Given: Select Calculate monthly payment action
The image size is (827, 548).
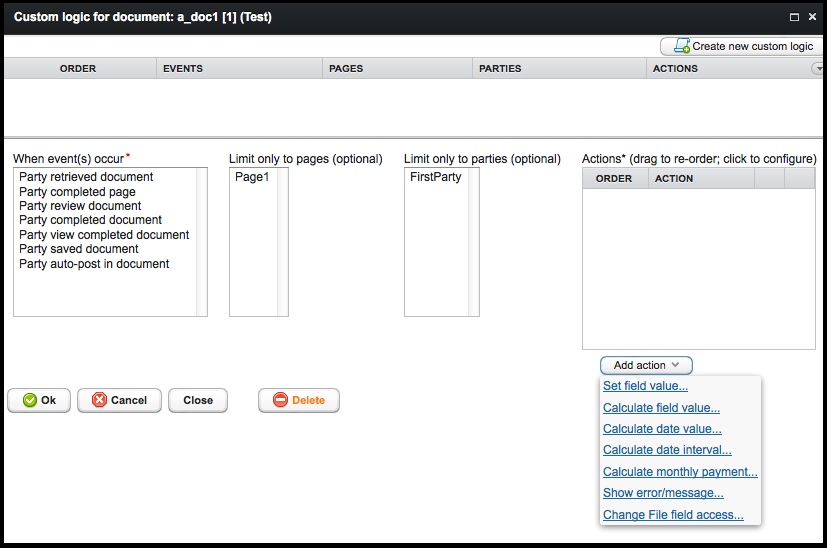Looking at the screenshot, I should [680, 472].
